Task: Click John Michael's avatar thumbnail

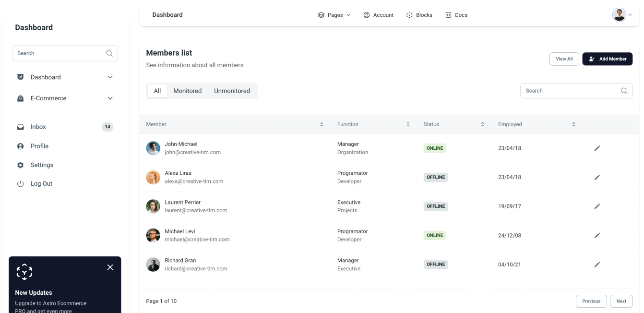Action: click(153, 148)
